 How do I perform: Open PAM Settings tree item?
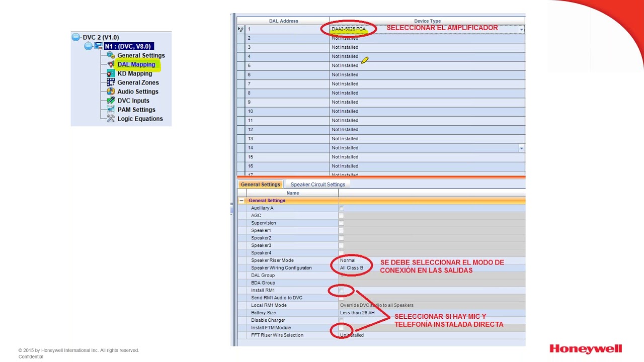(x=136, y=110)
